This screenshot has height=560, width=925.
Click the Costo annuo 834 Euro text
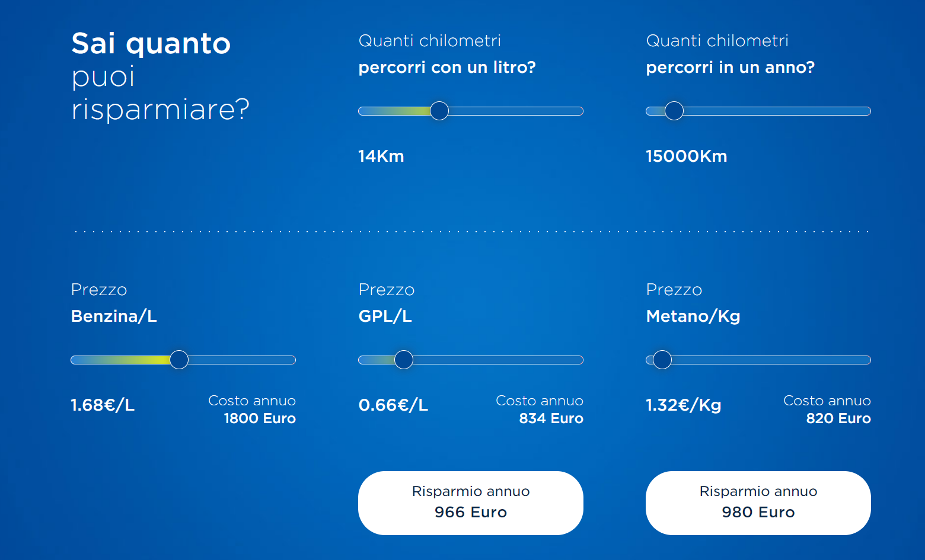(540, 409)
